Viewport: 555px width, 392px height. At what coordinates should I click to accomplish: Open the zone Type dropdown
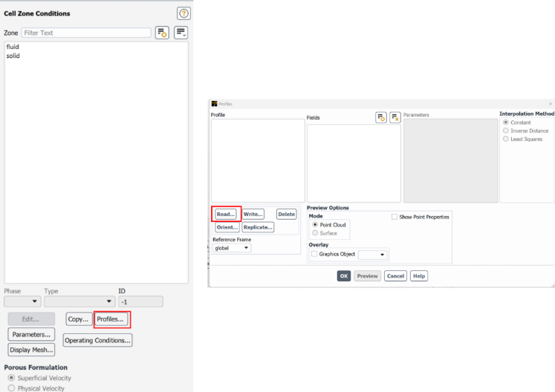tap(79, 301)
